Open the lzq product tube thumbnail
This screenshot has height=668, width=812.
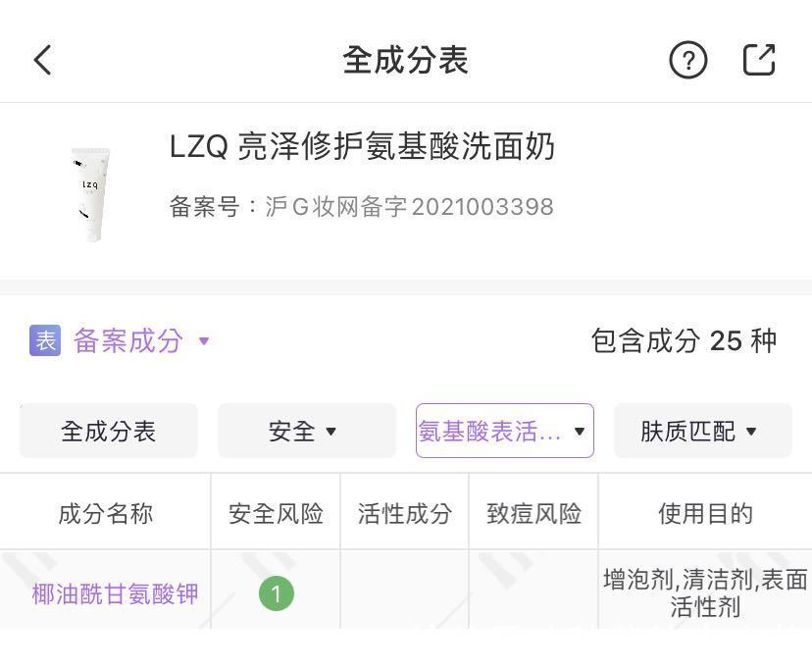point(91,190)
